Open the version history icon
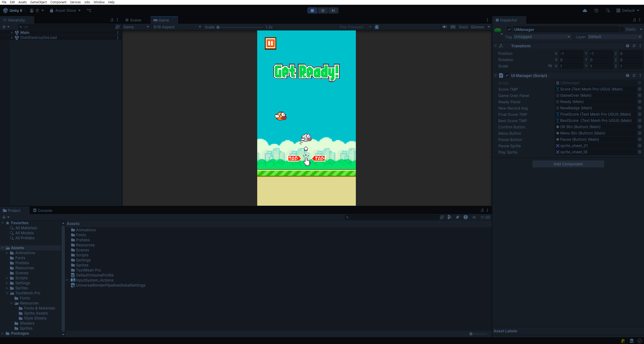644x344 pixels. tap(596, 11)
